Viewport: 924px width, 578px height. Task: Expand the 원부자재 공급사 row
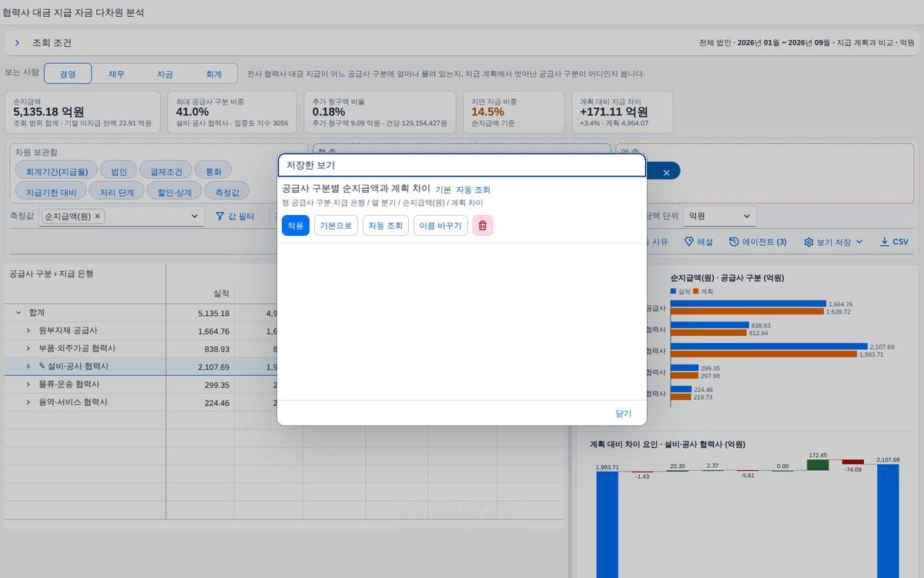(x=28, y=331)
